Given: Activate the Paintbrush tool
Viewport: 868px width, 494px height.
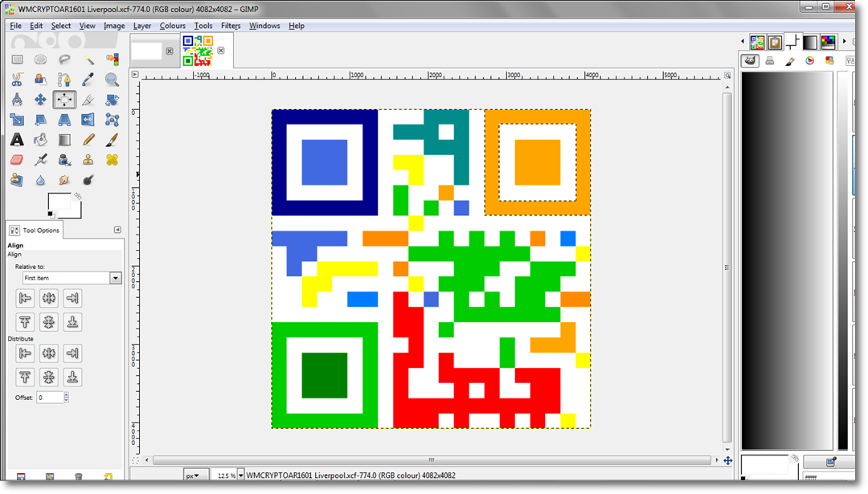Looking at the screenshot, I should pos(112,140).
